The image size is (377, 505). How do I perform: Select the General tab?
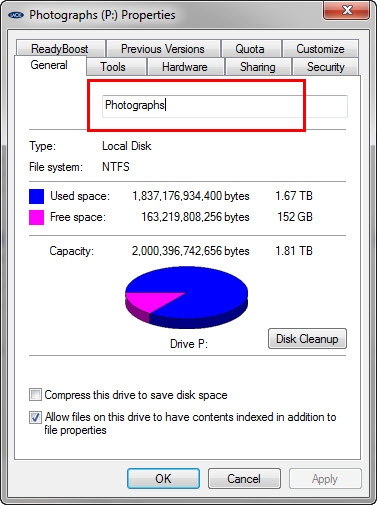click(49, 65)
